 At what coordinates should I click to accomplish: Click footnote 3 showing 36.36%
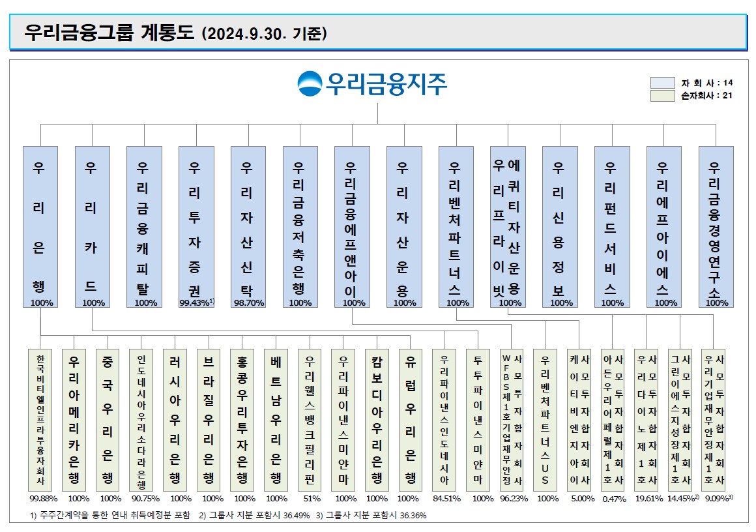tap(371, 515)
